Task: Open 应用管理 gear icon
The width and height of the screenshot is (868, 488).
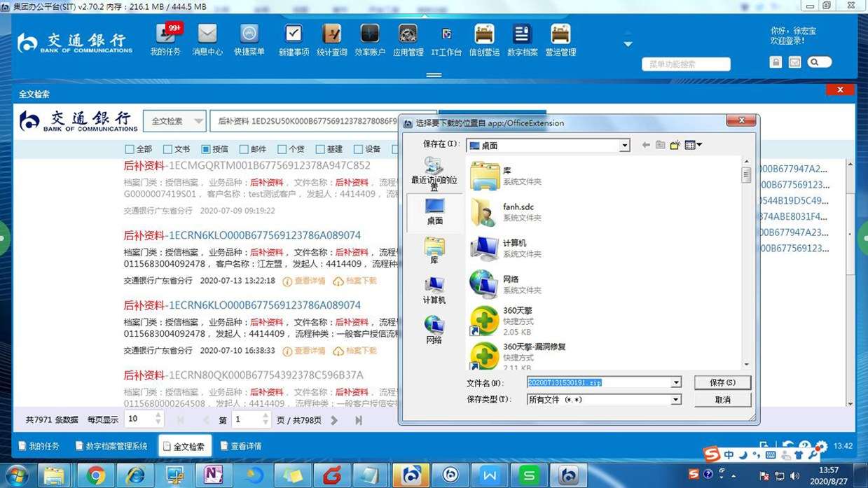Action: pyautogui.click(x=408, y=39)
